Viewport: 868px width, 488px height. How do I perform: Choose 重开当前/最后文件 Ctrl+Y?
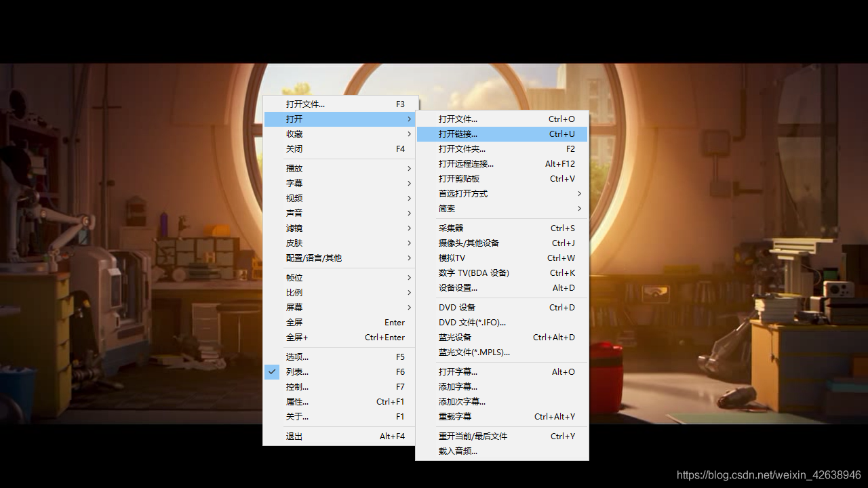click(x=502, y=436)
